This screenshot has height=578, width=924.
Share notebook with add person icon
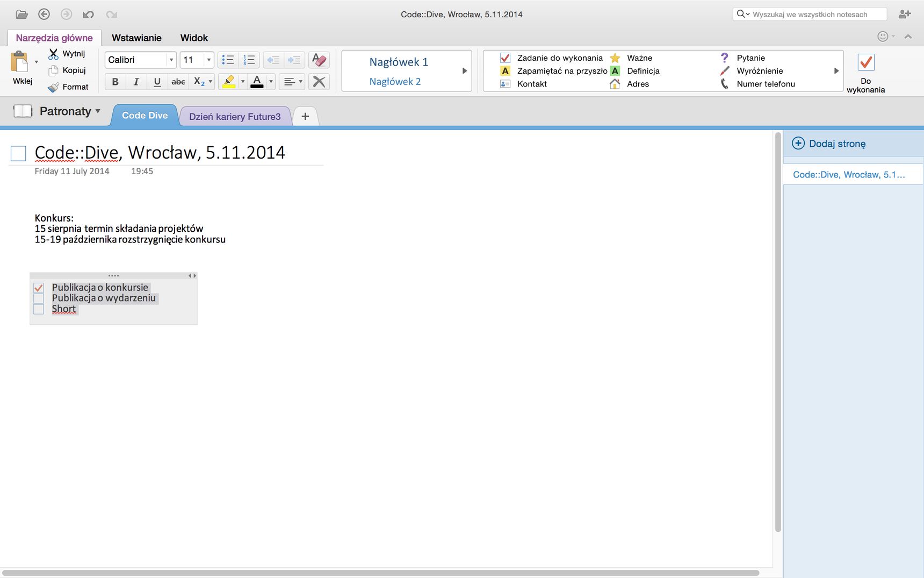905,15
